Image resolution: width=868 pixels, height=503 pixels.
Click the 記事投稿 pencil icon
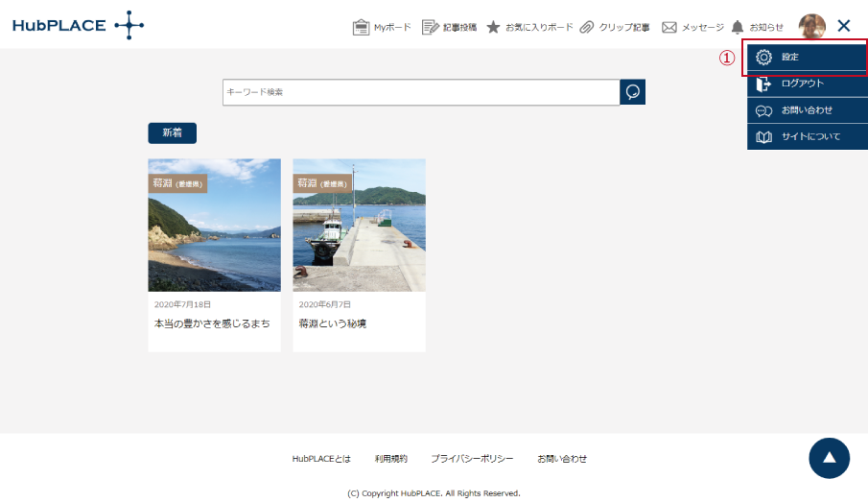[x=430, y=27]
